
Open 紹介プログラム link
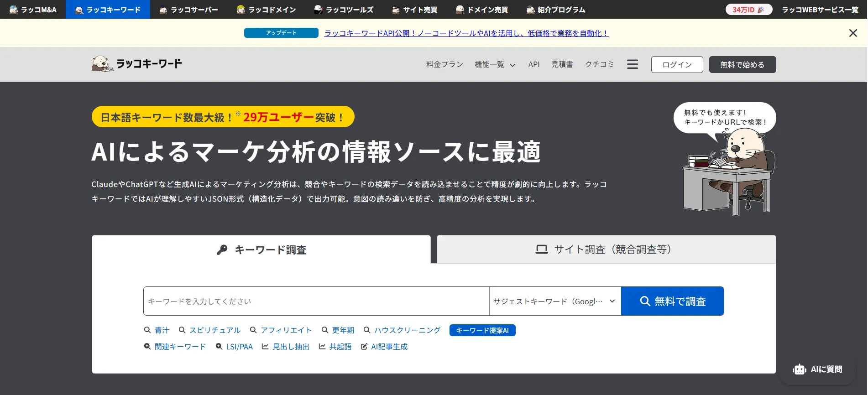[555, 9]
